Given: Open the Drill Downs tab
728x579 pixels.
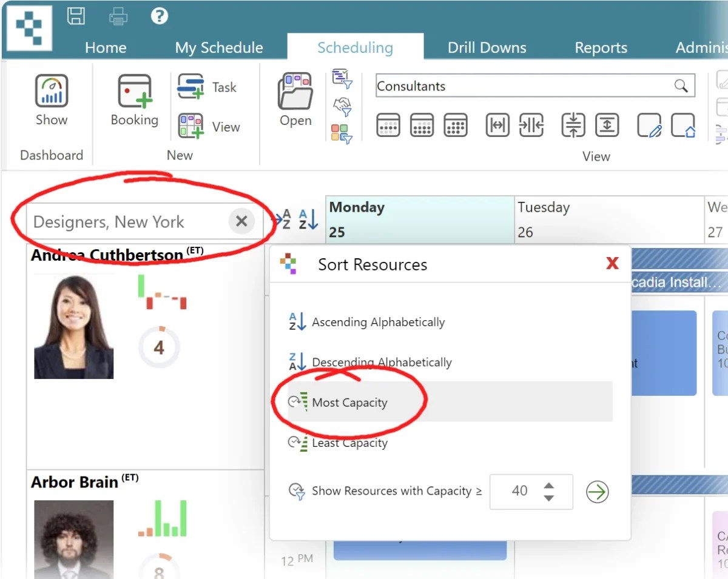Looking at the screenshot, I should [x=487, y=47].
